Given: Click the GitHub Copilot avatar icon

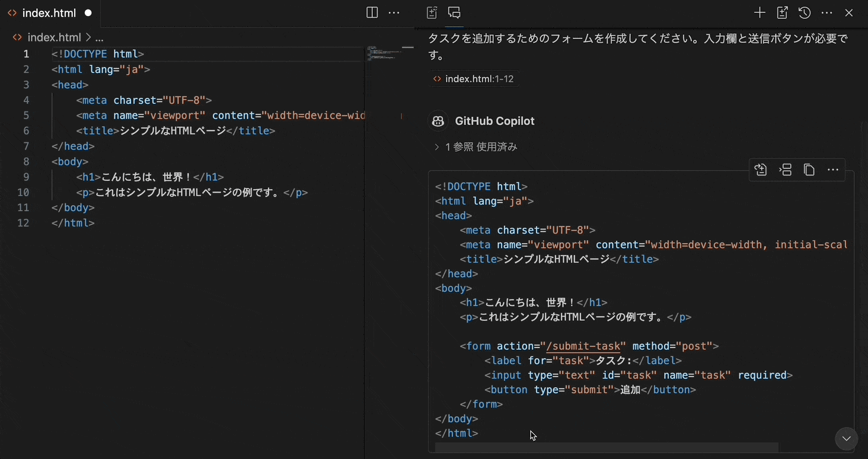Looking at the screenshot, I should [438, 121].
